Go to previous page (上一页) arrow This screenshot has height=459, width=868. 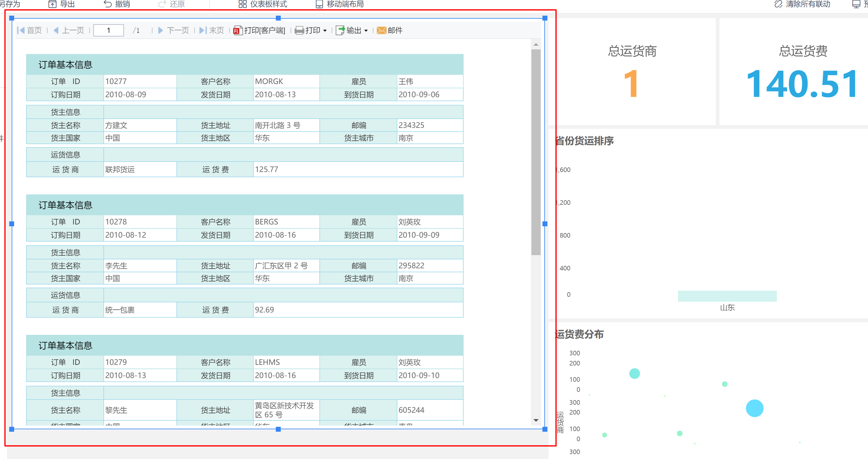pos(56,30)
